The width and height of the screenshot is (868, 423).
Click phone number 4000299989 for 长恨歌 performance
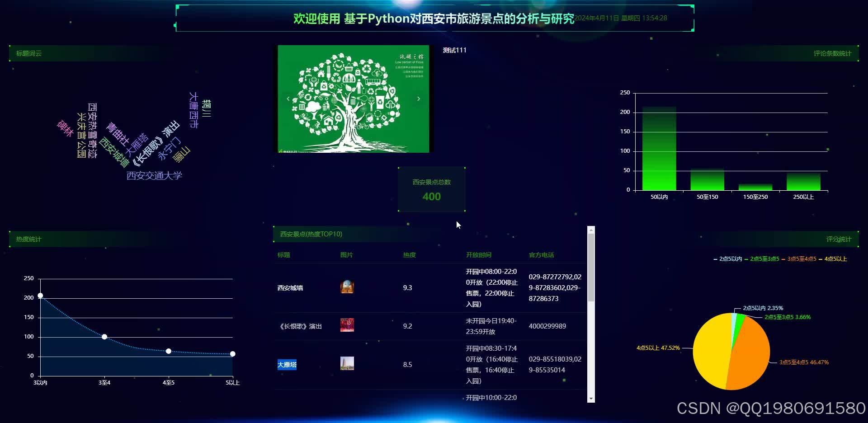tap(547, 326)
